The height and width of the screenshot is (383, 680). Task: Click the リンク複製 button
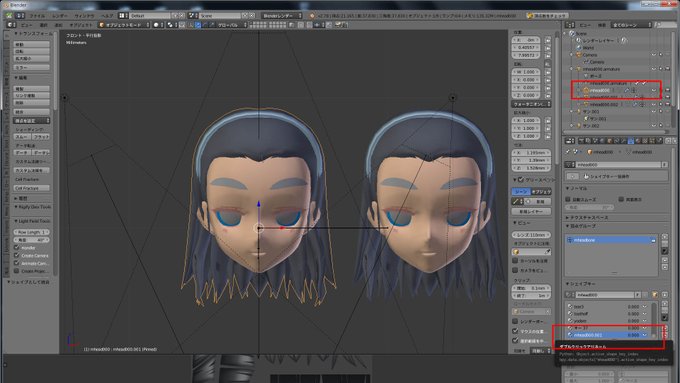32,95
